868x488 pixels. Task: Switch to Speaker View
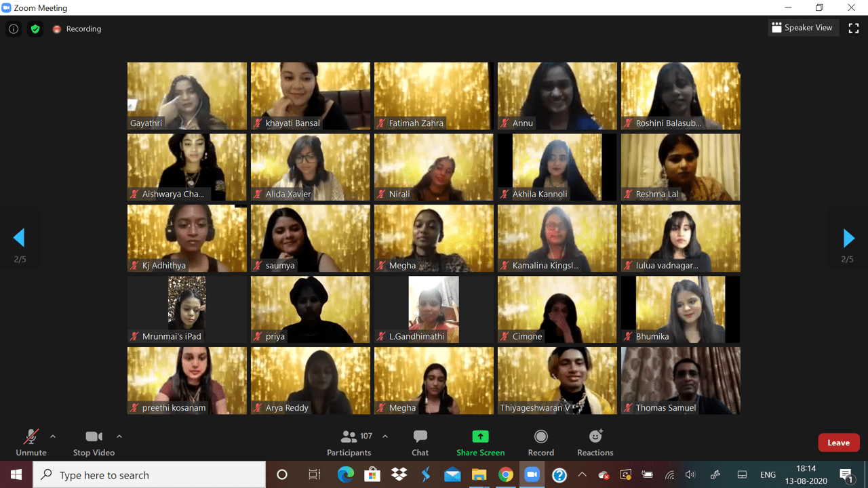click(x=802, y=28)
